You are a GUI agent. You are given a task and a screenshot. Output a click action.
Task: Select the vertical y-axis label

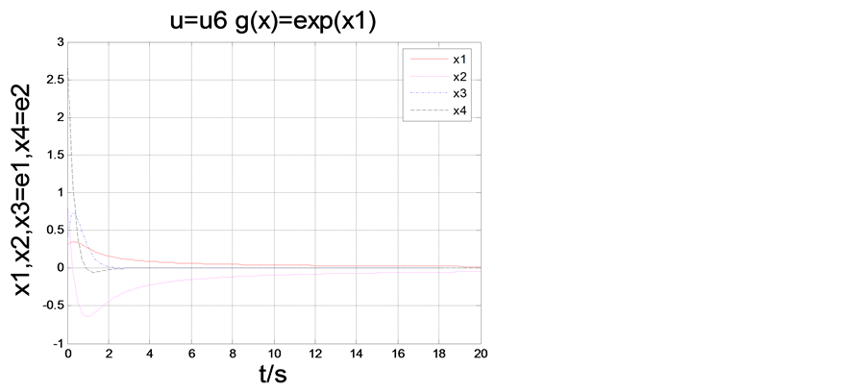click(x=21, y=189)
